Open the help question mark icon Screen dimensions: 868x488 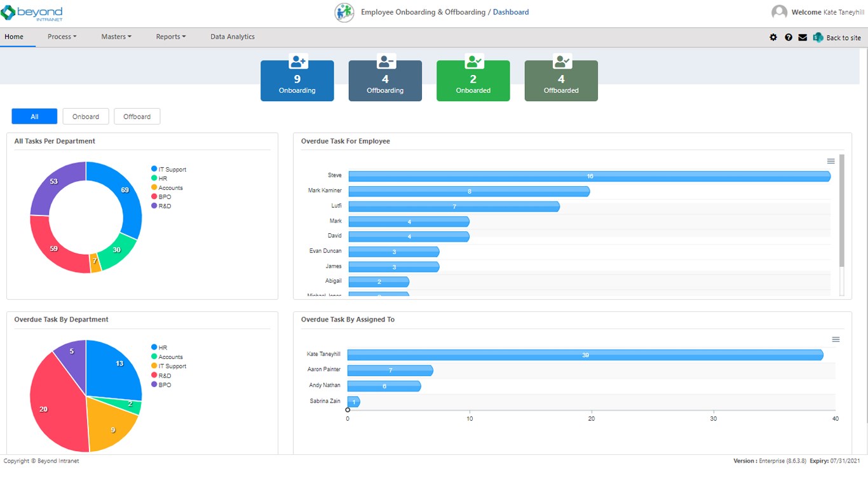[x=789, y=37]
